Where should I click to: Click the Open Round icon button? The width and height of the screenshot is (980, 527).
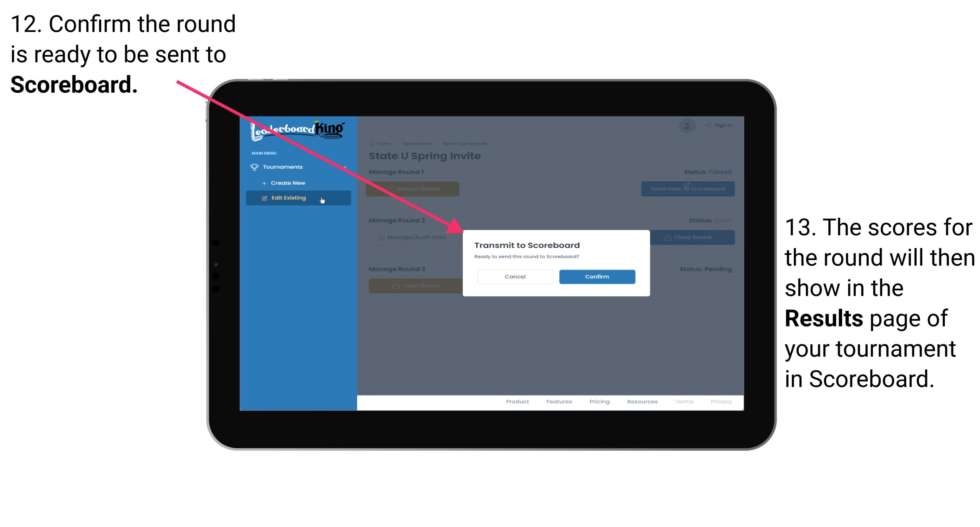(x=414, y=286)
